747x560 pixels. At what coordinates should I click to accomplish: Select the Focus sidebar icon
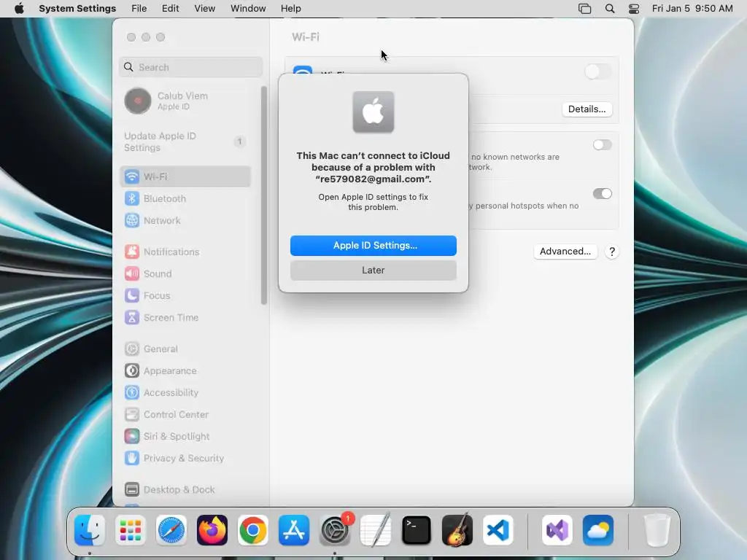point(132,296)
